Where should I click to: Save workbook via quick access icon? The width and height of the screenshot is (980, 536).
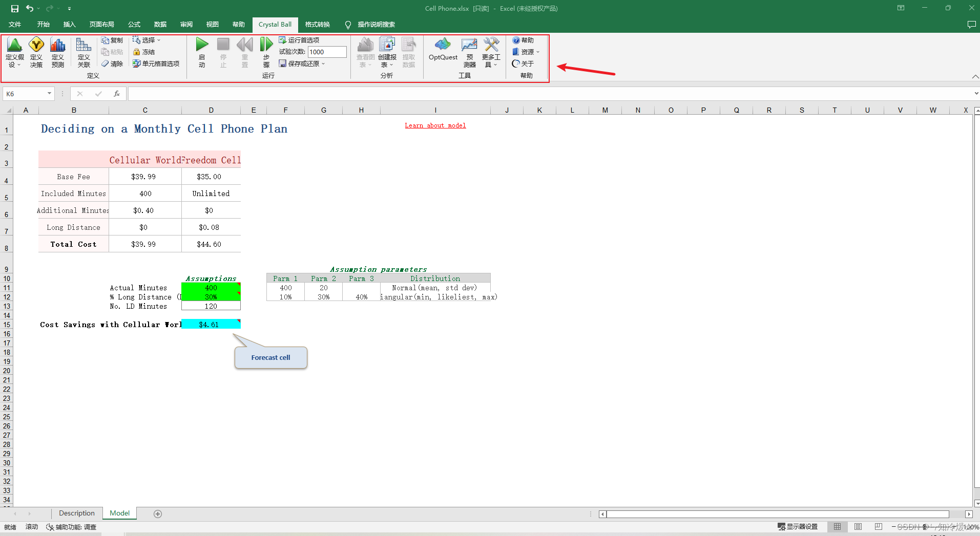(x=14, y=8)
